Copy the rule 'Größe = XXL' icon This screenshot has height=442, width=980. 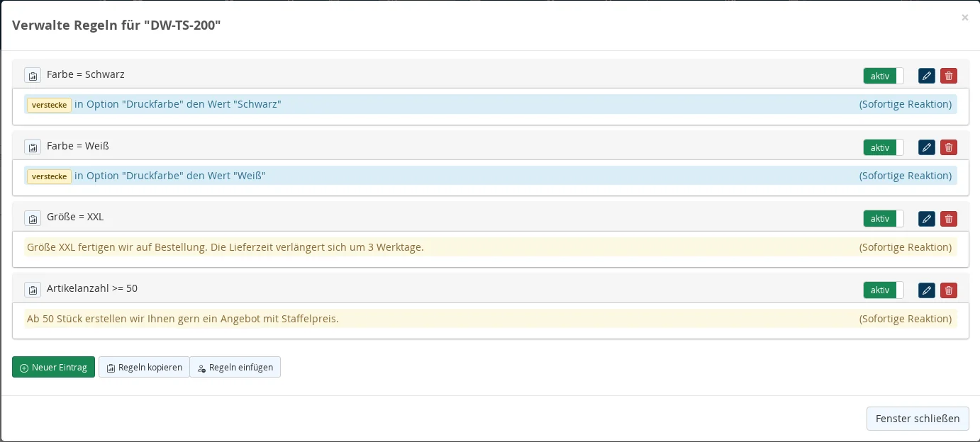tap(33, 218)
